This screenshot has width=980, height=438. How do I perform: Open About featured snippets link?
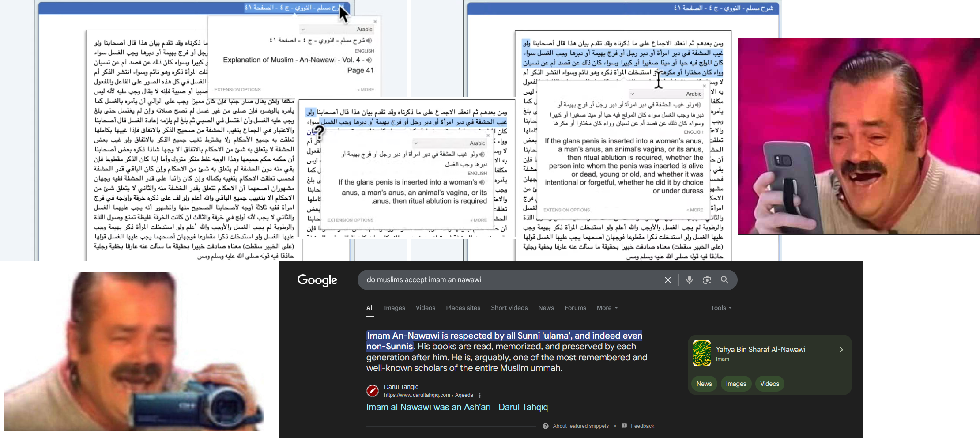pos(580,426)
